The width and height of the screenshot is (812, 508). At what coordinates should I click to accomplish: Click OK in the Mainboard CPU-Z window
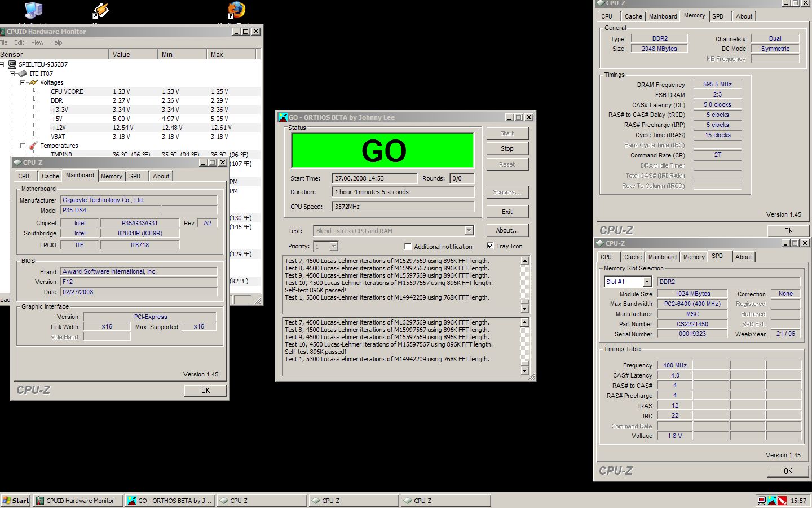[x=205, y=390]
